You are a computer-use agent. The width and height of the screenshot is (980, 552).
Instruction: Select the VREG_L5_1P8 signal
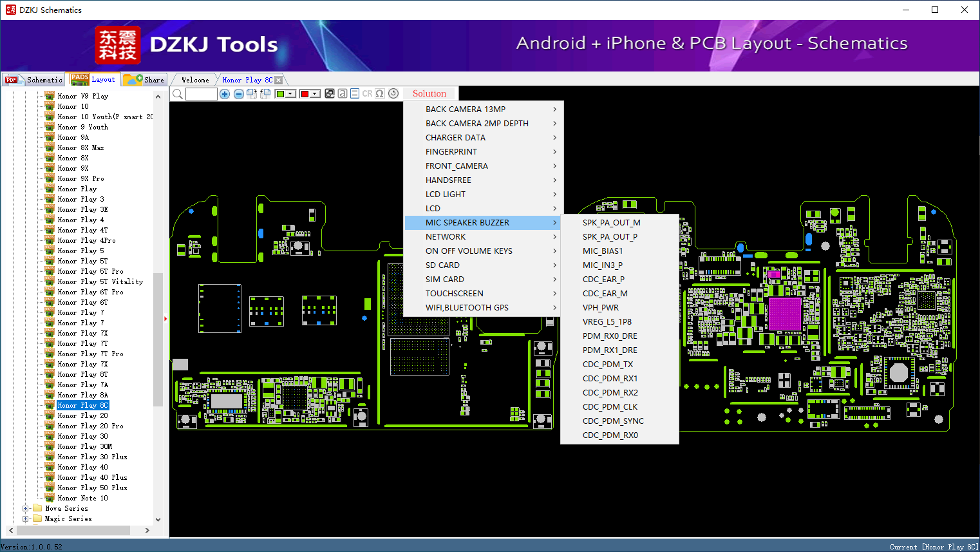[x=619, y=321]
